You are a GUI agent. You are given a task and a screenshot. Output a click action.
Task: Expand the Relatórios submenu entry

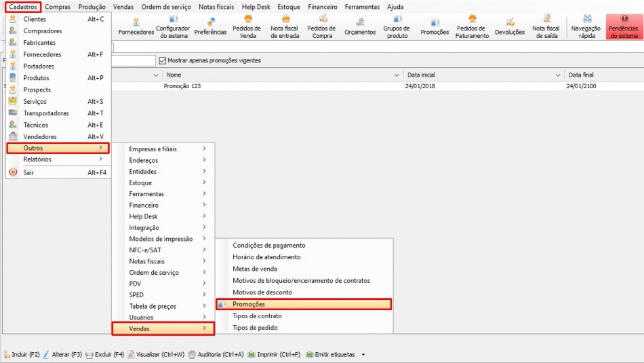[58, 159]
